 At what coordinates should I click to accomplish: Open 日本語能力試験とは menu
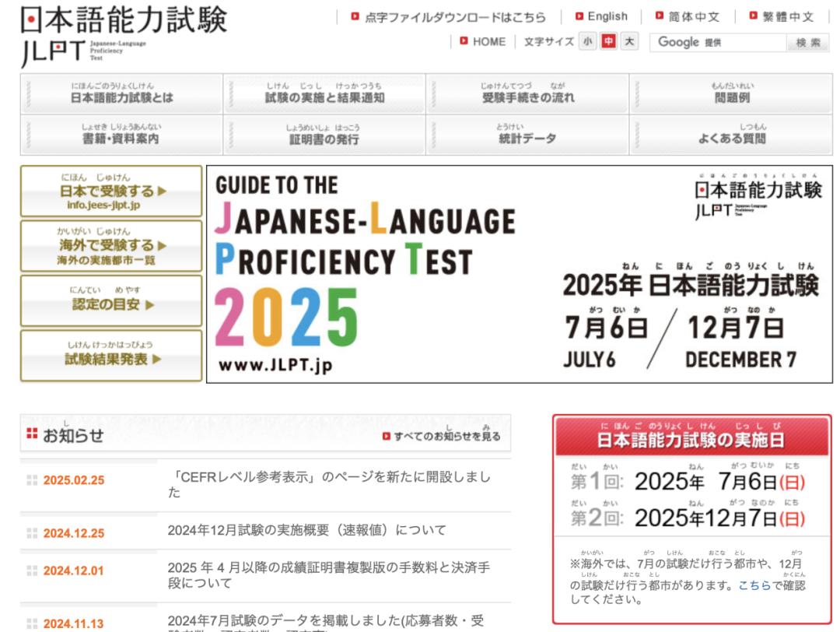[x=121, y=93]
